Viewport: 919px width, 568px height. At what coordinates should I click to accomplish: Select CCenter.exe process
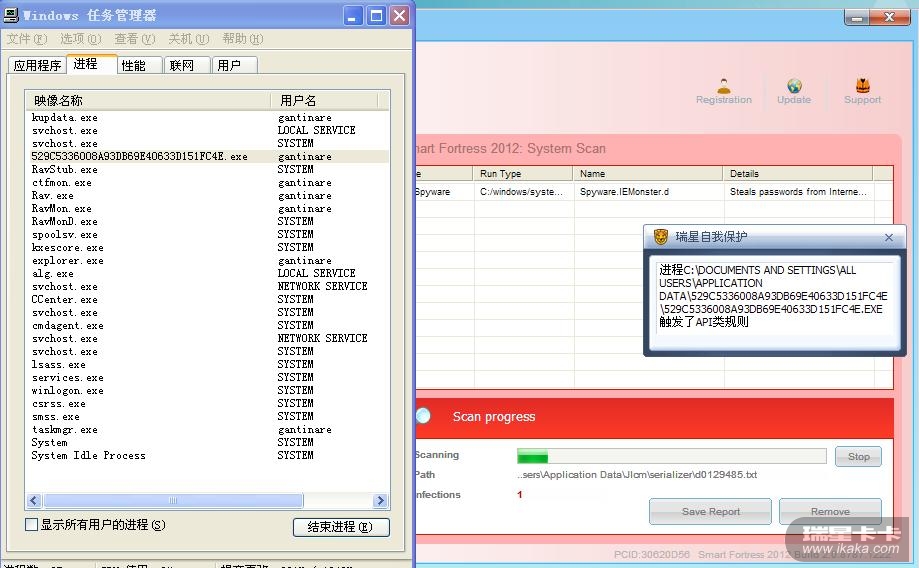208,300
